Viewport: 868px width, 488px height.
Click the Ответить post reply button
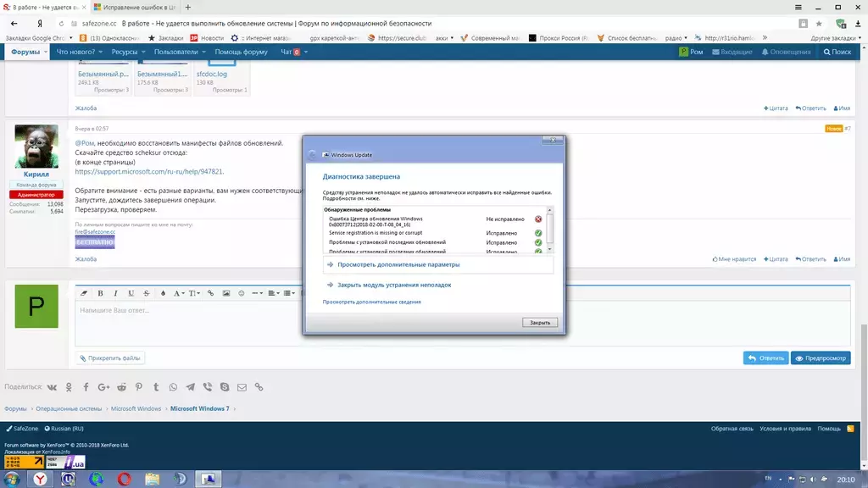765,358
